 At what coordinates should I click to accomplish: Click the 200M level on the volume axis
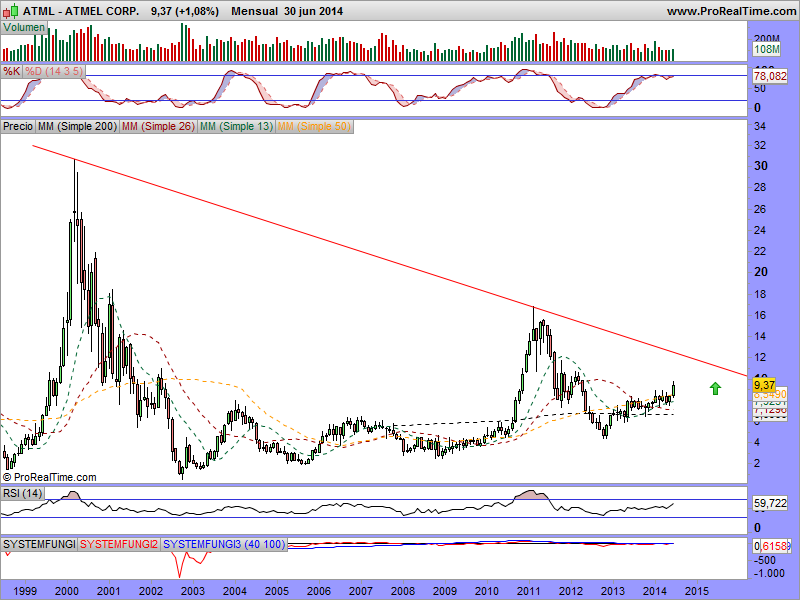[x=767, y=39]
